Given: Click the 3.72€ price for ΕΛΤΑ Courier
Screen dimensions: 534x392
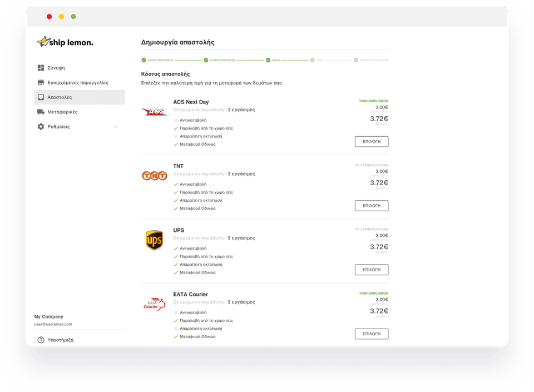Looking at the screenshot, I should tap(379, 311).
